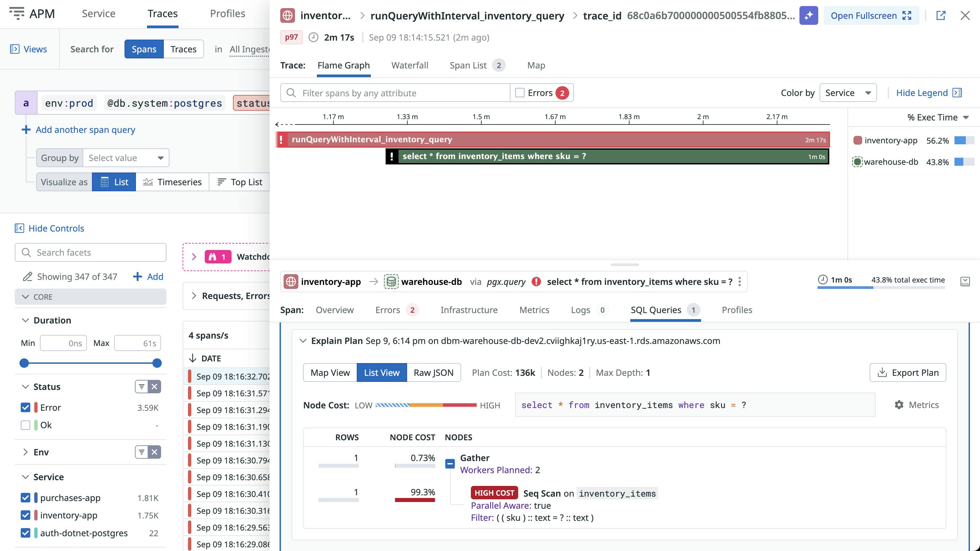980x551 pixels.
Task: Click Add another span query link
Action: pos(85,130)
